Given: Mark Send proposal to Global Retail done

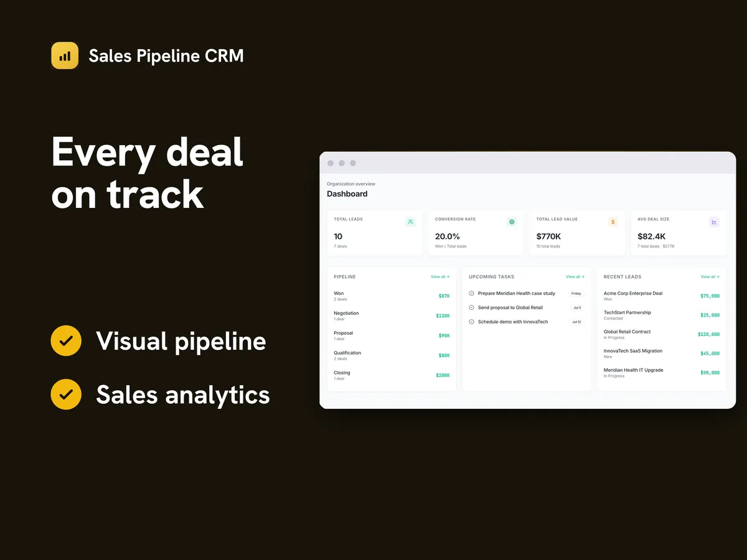Looking at the screenshot, I should point(472,307).
